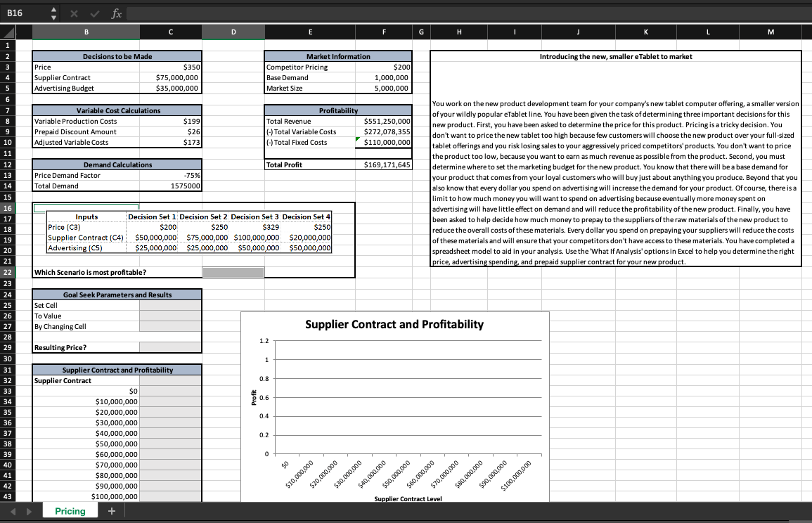Select the Competitor Pricing cell showing $200
The height and width of the screenshot is (523, 812).
pyautogui.click(x=384, y=67)
